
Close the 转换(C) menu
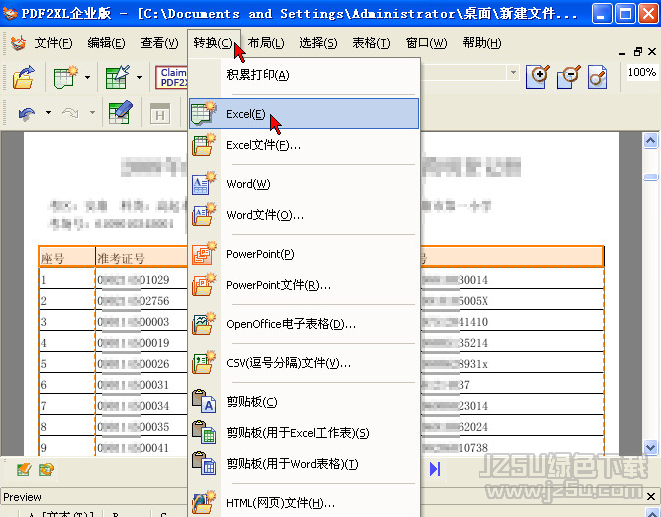(213, 43)
